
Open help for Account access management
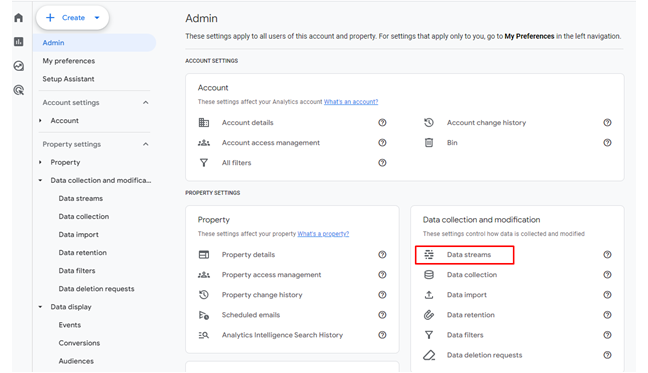tap(382, 143)
